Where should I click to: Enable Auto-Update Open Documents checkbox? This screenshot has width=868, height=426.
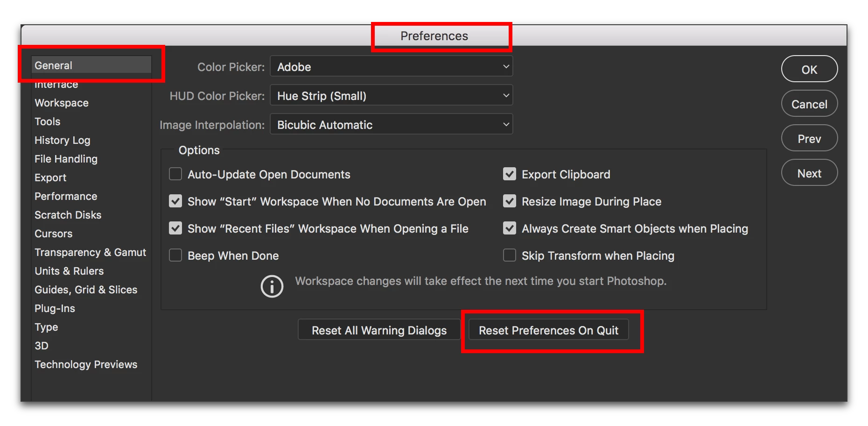point(175,174)
